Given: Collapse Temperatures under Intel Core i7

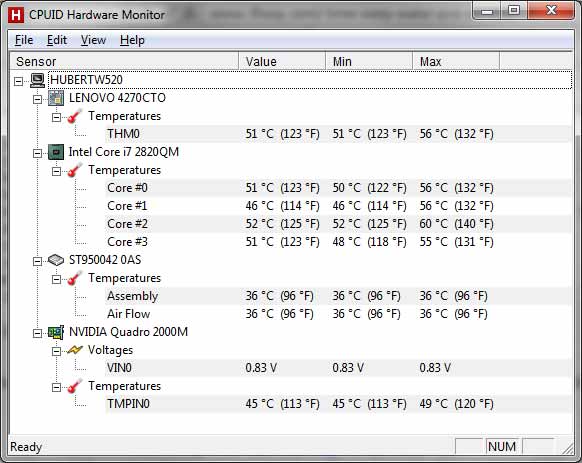Looking at the screenshot, I should pyautogui.click(x=56, y=171).
